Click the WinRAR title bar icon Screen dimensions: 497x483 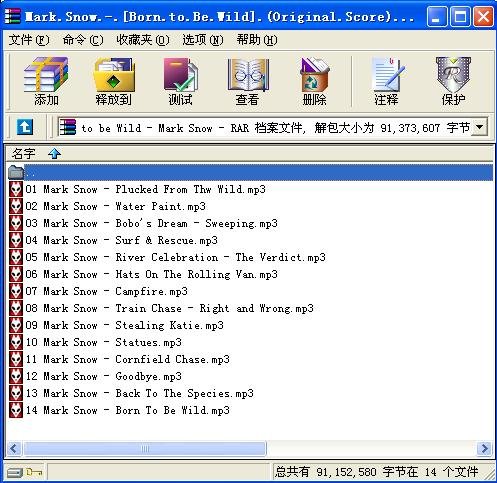12,16
